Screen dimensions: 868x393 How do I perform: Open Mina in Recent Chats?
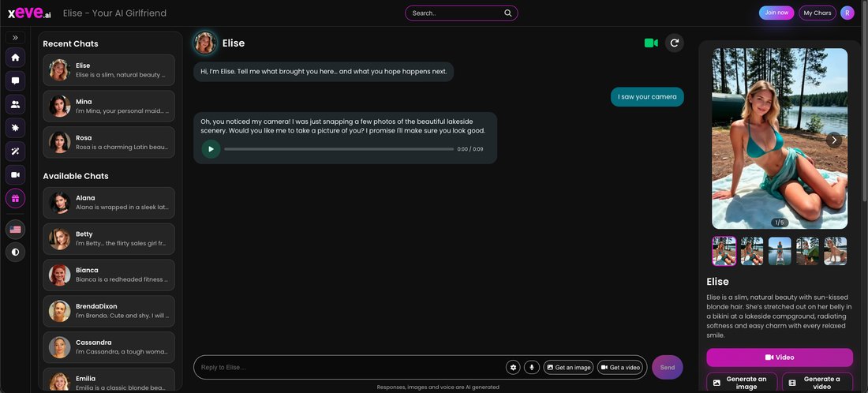tap(109, 107)
